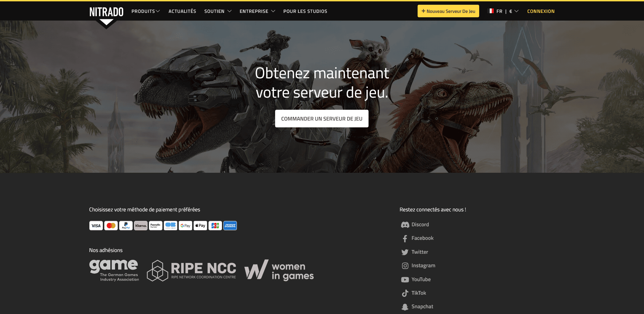The width and height of the screenshot is (644, 314).
Task: Pick the Klarna payment icon
Action: 141,226
